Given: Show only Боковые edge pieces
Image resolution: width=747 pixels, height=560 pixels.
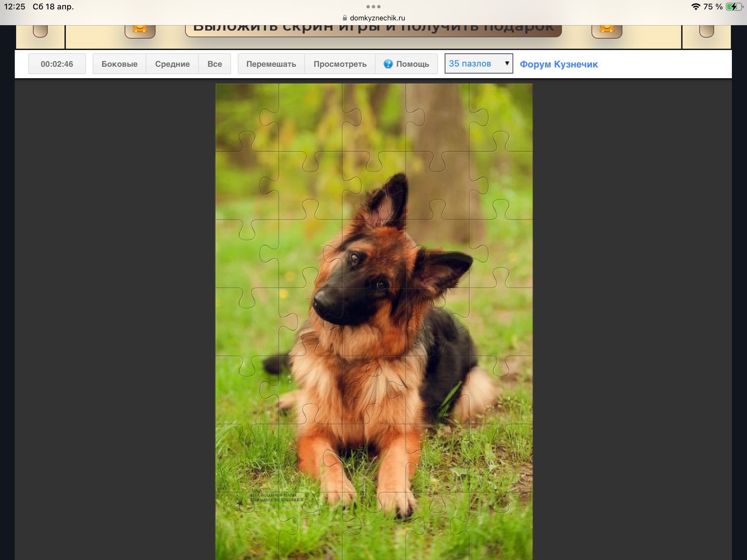Looking at the screenshot, I should 119,64.
